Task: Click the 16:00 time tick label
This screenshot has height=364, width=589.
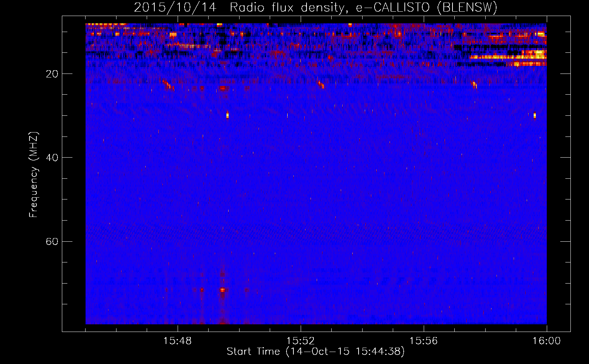Action: 547,341
